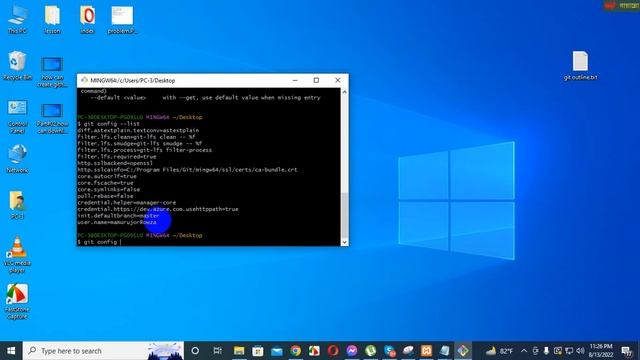The image size is (640, 360).
Task: Click 'Type here to search' box
Action: (x=103, y=351)
